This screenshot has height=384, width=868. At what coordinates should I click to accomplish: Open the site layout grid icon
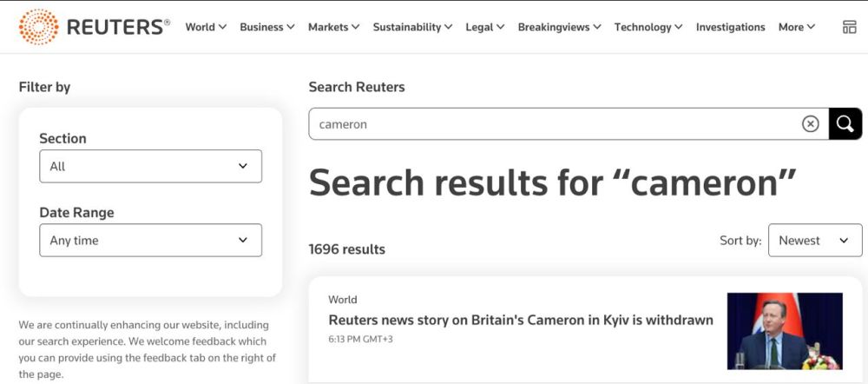[x=849, y=27]
